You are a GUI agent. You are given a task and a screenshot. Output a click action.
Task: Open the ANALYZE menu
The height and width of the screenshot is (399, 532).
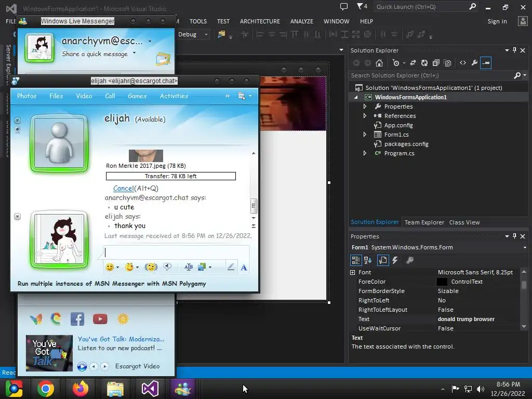coord(302,21)
